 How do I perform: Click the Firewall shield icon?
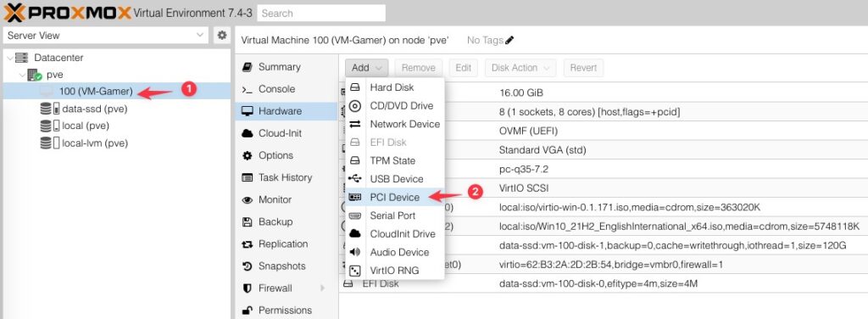(x=248, y=288)
